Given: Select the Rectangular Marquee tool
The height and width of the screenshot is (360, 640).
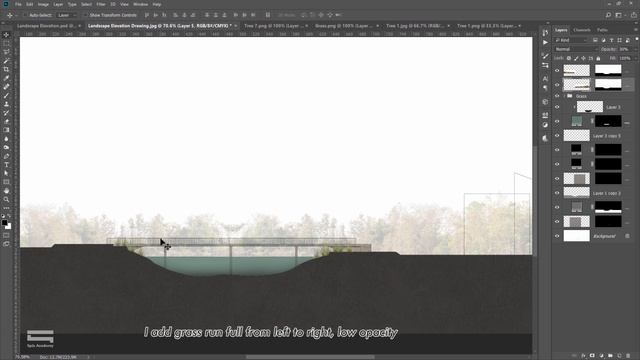Looking at the screenshot, I should coord(6,43).
